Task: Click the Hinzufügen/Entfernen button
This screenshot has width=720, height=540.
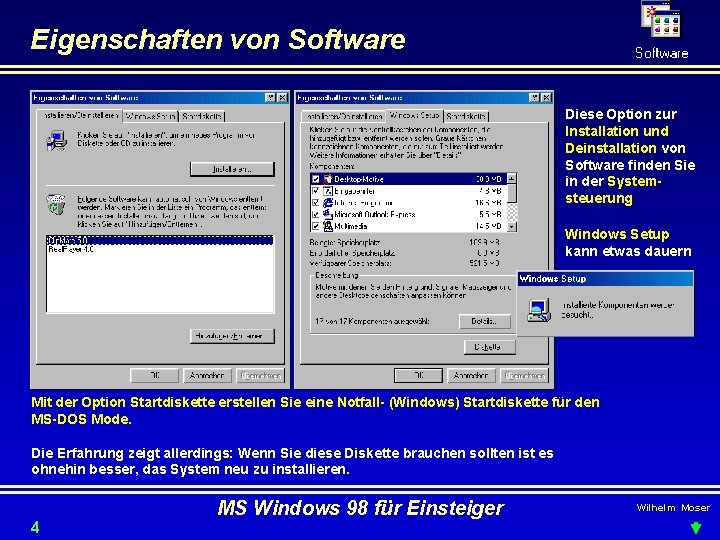Action: pos(232,336)
